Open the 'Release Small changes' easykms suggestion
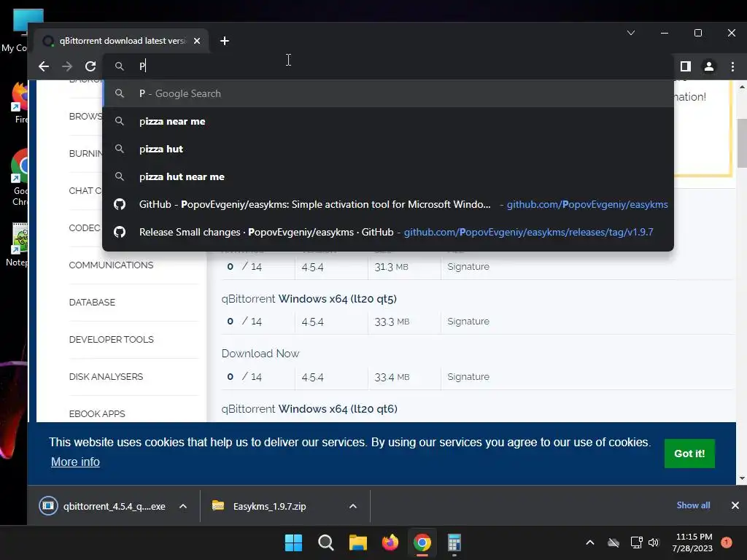Image resolution: width=747 pixels, height=560 pixels. [x=388, y=232]
